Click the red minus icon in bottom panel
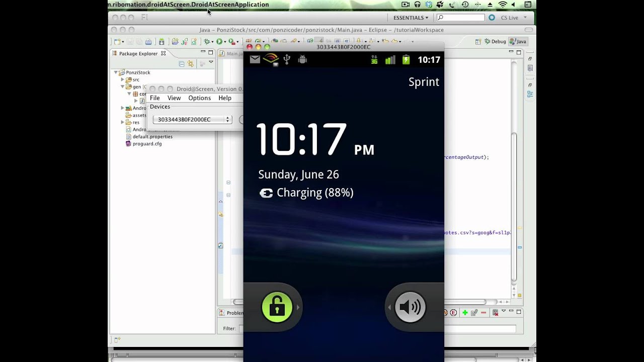644x362 pixels. pos(484,313)
